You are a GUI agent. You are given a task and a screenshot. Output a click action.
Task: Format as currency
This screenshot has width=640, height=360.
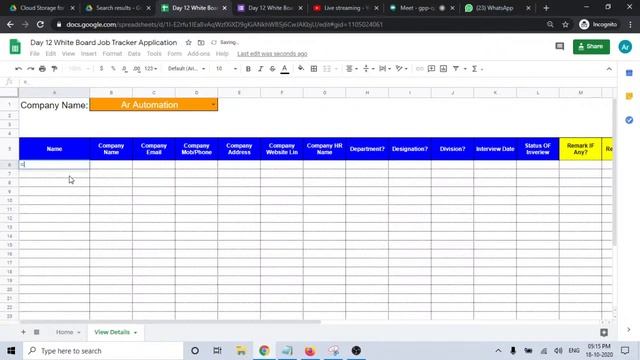101,69
